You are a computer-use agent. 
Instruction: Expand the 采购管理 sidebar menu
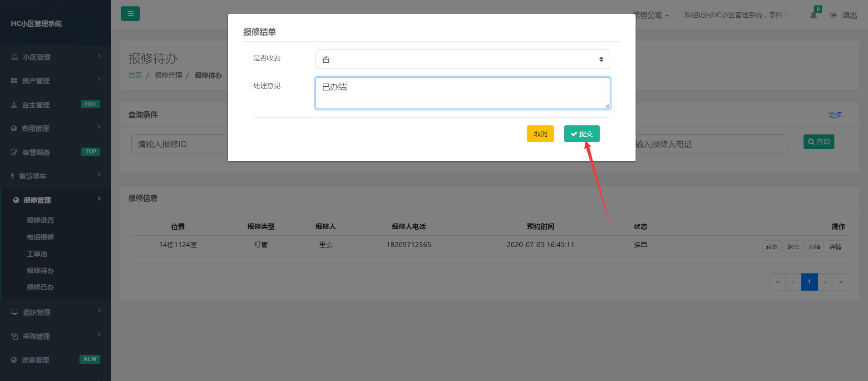pyautogui.click(x=55, y=336)
